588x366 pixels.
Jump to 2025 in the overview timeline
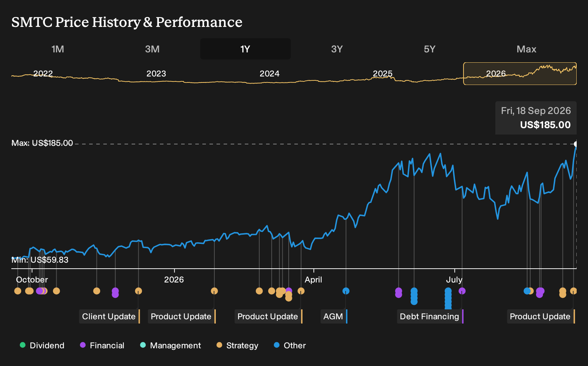[x=382, y=74]
